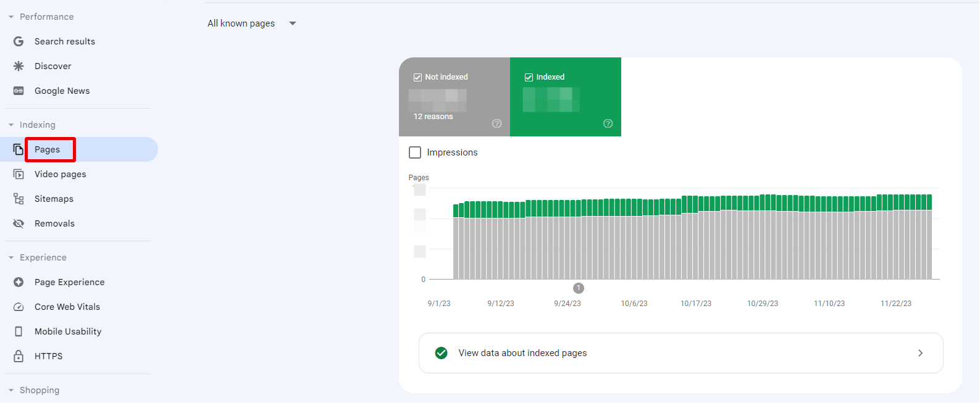The height and width of the screenshot is (403, 980).
Task: View data about indexed pages
Action: point(681,353)
